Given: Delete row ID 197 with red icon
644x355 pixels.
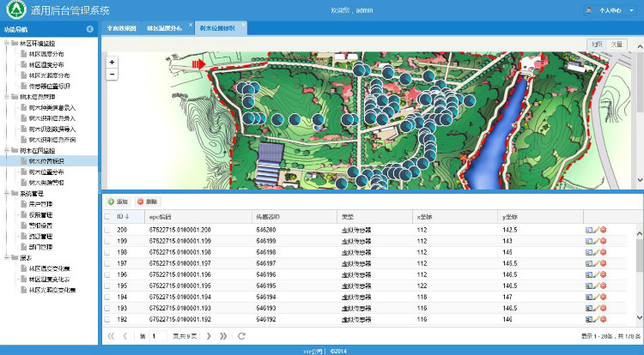Looking at the screenshot, I should pyautogui.click(x=604, y=263).
